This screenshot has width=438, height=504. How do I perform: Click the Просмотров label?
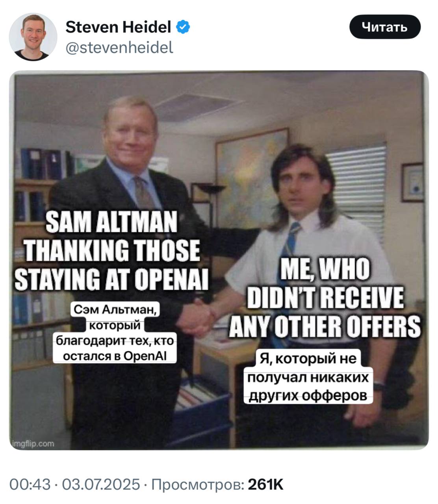click(198, 484)
